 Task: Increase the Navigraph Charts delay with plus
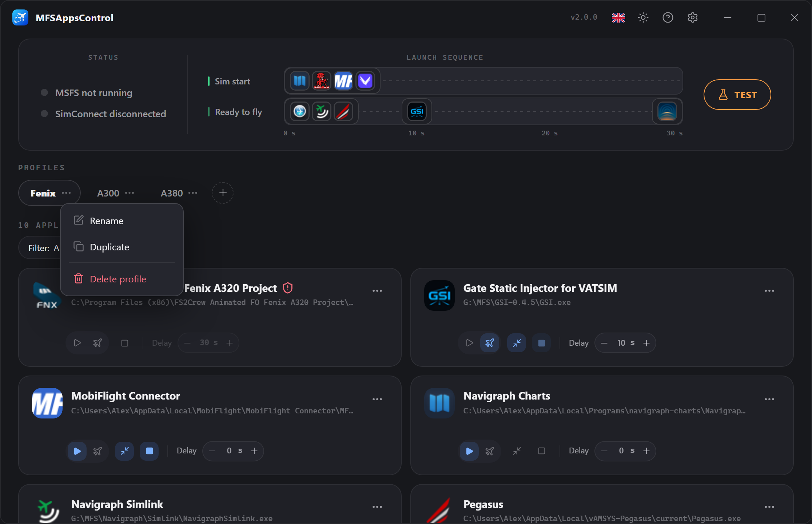coord(646,451)
